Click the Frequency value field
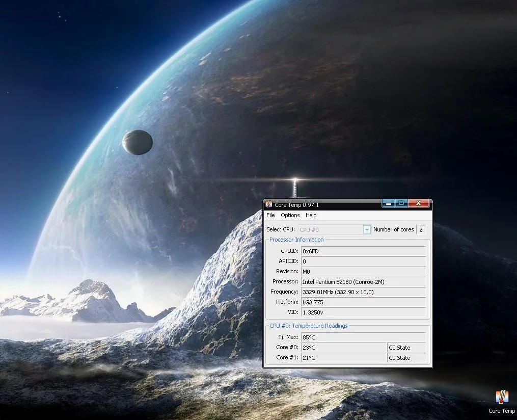The image size is (517, 420). click(x=363, y=292)
